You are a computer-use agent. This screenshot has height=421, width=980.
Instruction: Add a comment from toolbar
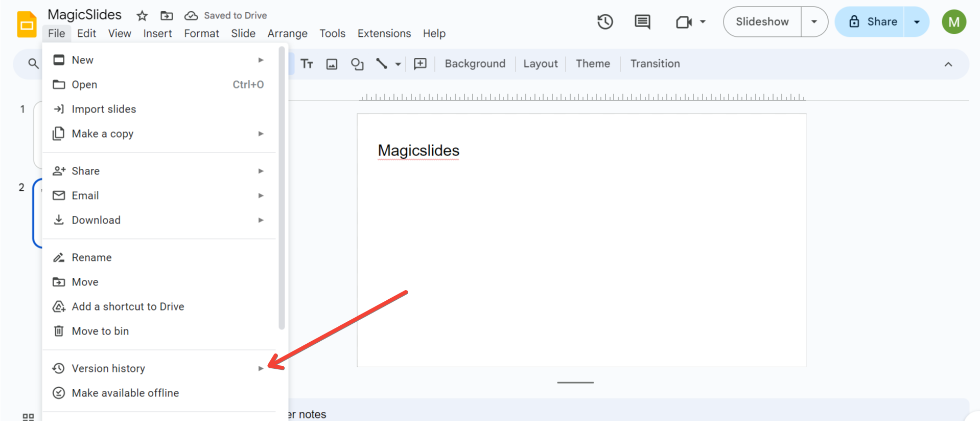click(420, 63)
